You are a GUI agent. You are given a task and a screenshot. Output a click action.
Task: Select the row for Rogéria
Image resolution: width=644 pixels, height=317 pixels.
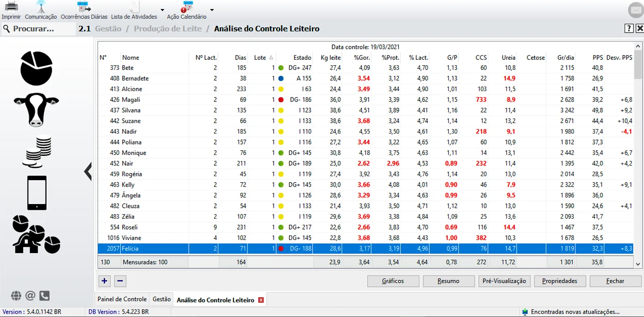(x=366, y=174)
